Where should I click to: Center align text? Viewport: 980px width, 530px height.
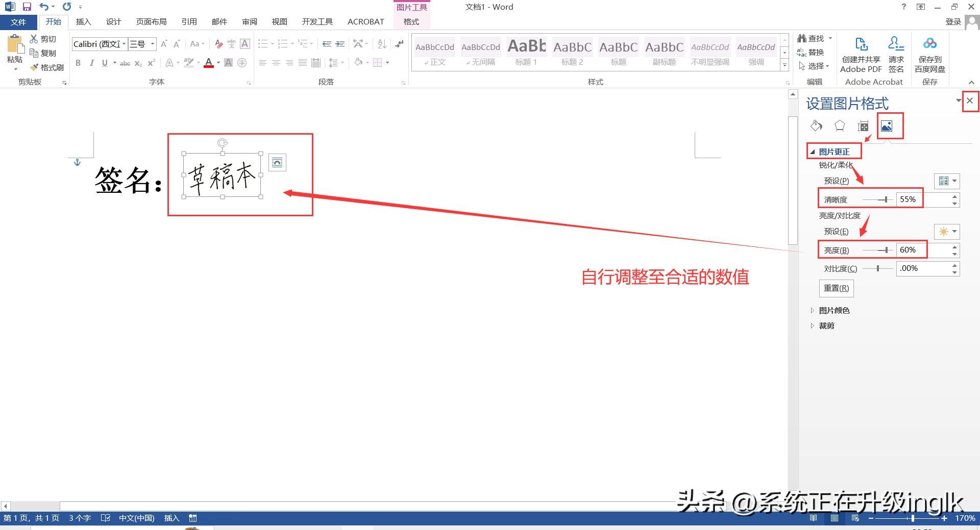[276, 63]
